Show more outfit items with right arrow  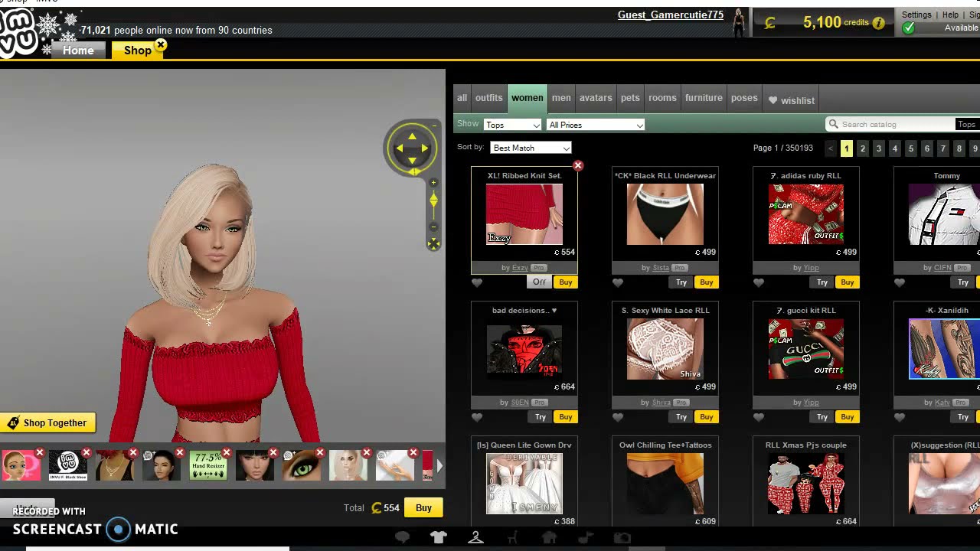439,465
